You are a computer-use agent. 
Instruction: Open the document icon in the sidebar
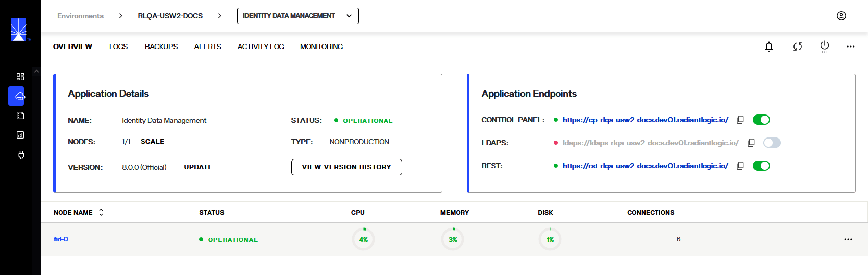click(20, 116)
